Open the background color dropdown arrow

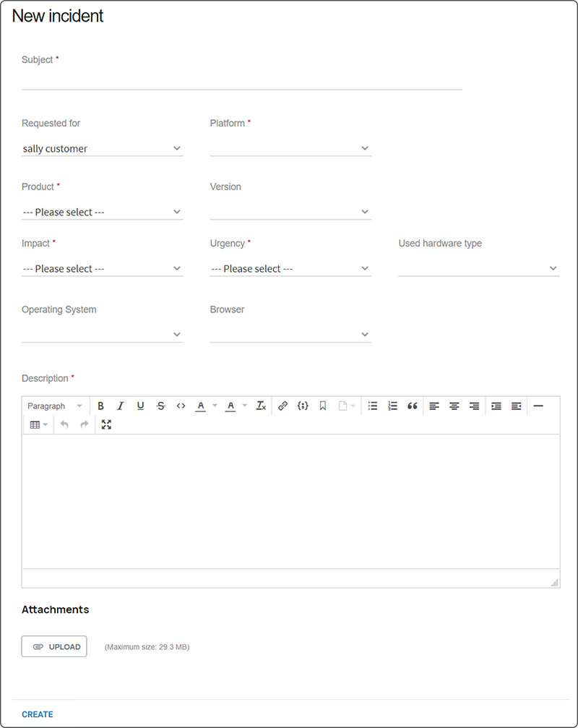pos(245,406)
